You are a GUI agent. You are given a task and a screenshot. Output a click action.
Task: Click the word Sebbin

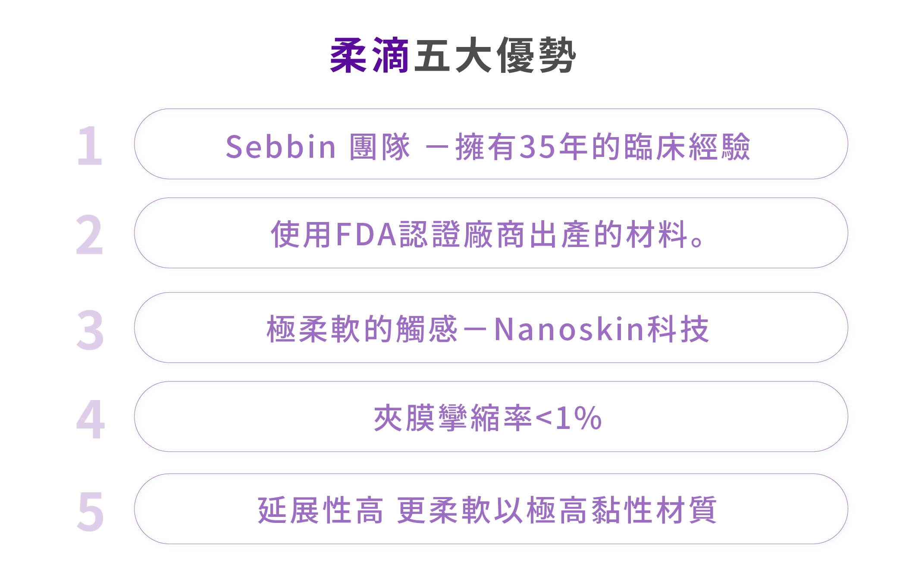pyautogui.click(x=281, y=147)
